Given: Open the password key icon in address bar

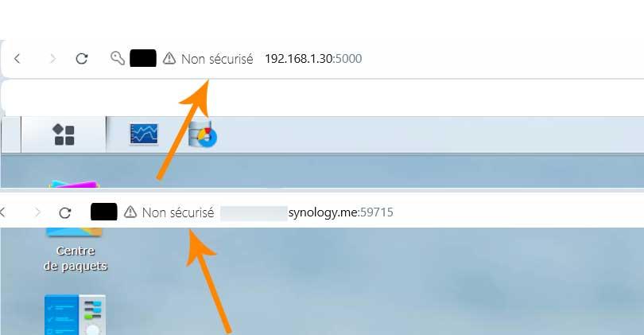Looking at the screenshot, I should tap(118, 58).
